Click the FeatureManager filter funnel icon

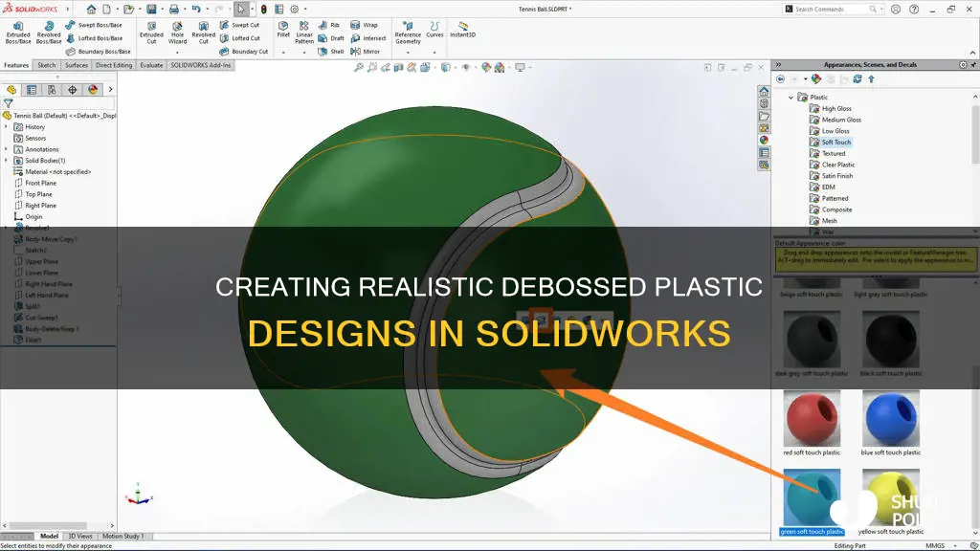pos(8,103)
